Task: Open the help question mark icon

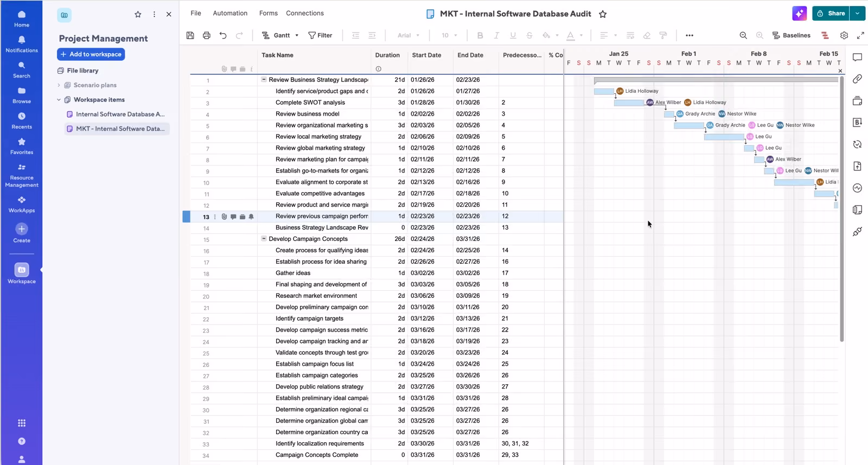Action: pos(22,441)
